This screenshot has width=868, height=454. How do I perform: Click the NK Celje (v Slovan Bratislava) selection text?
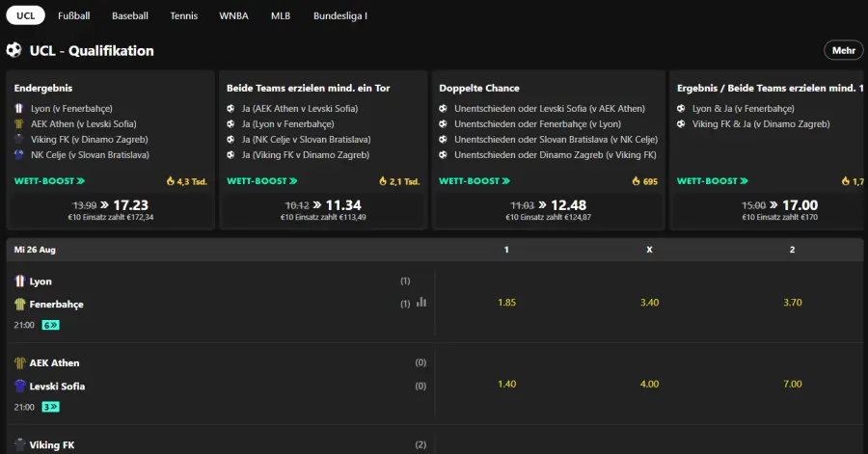[90, 155]
